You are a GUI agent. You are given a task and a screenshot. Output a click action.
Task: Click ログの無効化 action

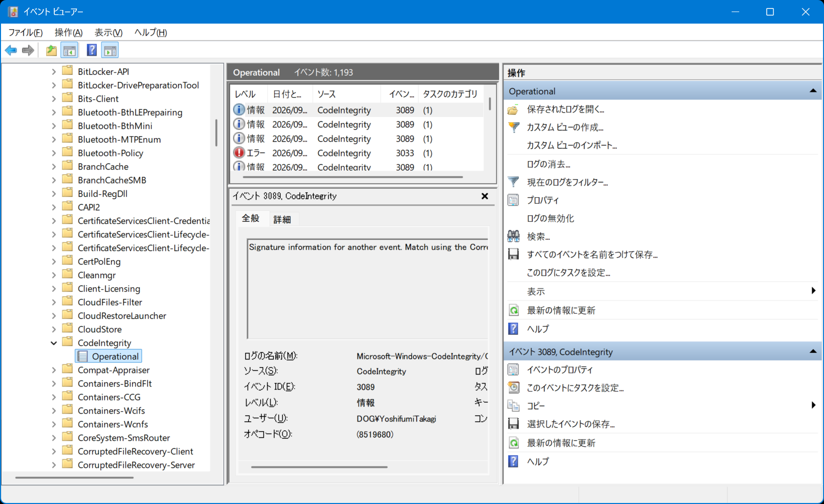(x=550, y=218)
